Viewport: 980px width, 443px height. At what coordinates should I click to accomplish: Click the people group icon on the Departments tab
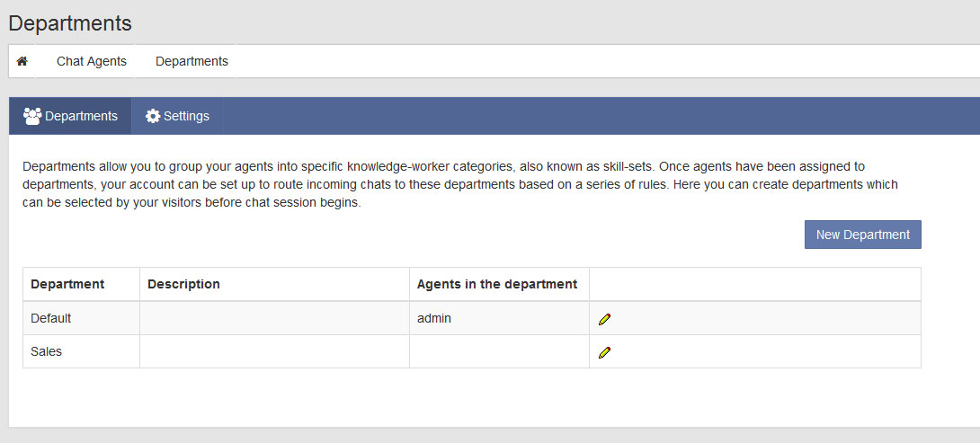point(32,116)
